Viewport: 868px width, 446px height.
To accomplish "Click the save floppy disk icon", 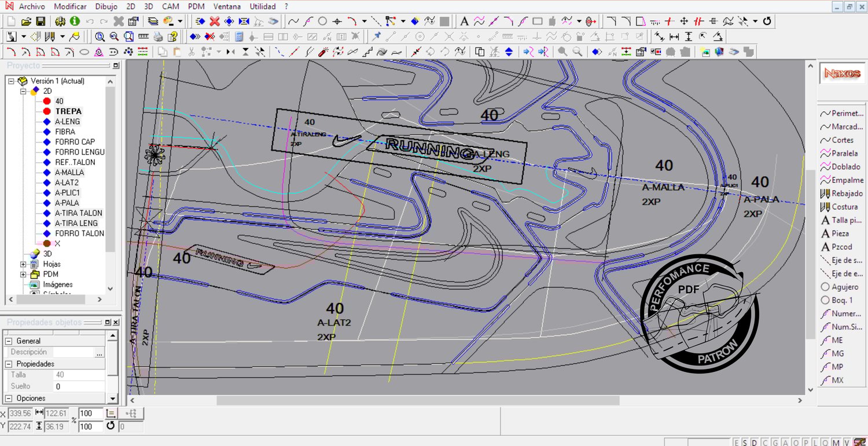I will 41,21.
